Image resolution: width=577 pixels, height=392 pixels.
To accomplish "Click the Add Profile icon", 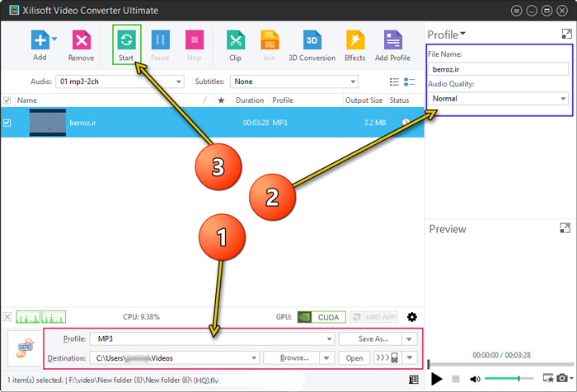I will 392,40.
